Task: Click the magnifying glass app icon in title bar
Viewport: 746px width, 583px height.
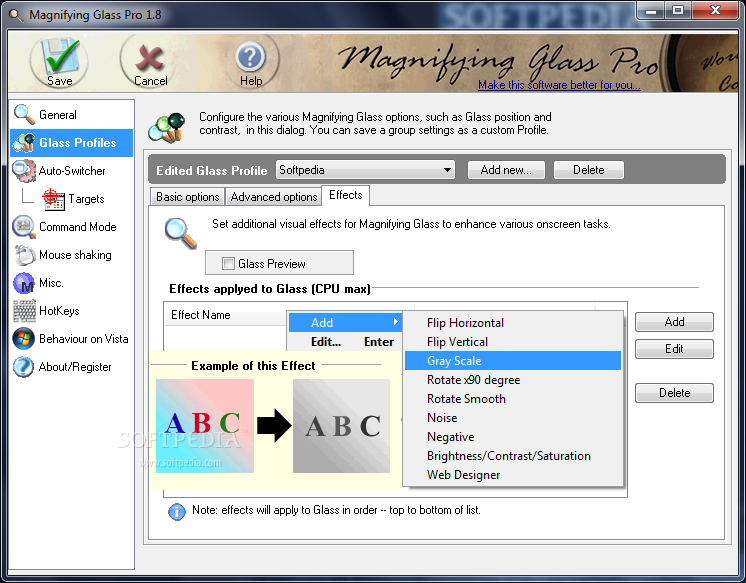Action: coord(15,16)
